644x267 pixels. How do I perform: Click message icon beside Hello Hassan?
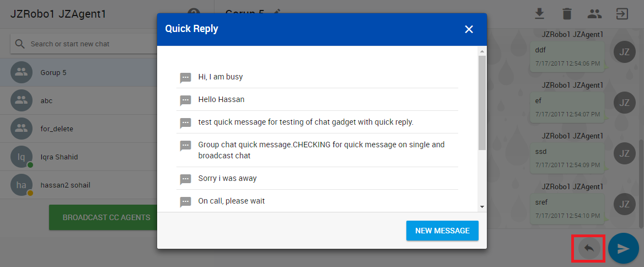click(185, 100)
